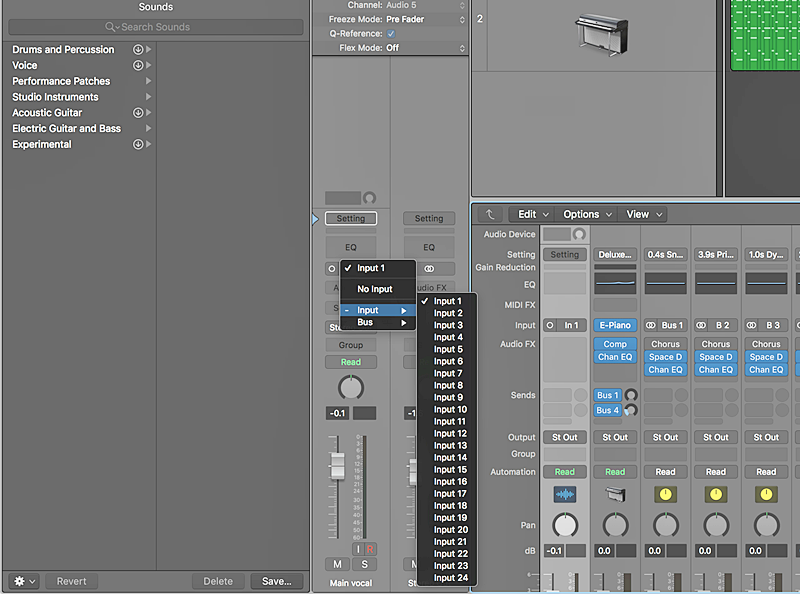The width and height of the screenshot is (800, 594).
Task: Select the Experimental category name
Action: pos(42,144)
